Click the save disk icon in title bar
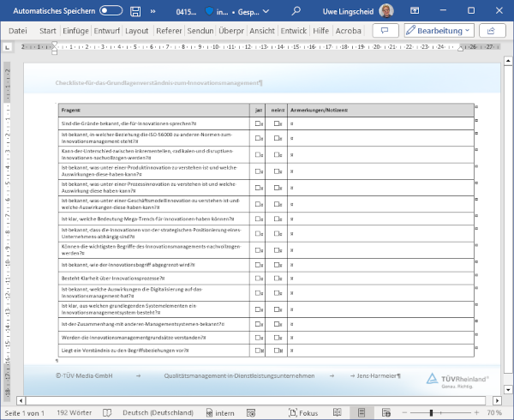The image size is (514, 420). tap(137, 11)
